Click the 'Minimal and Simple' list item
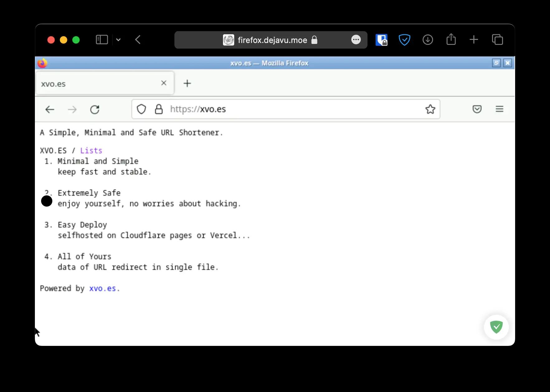This screenshot has width=550, height=392. click(x=98, y=161)
